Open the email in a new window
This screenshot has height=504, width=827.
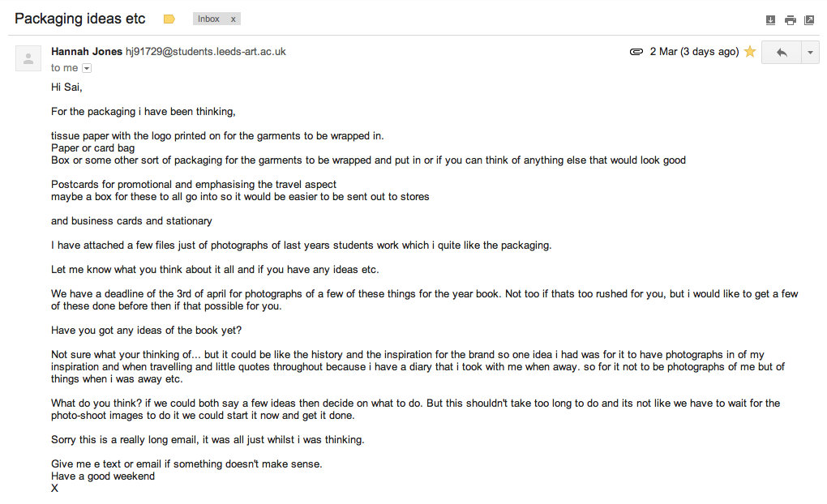point(809,20)
